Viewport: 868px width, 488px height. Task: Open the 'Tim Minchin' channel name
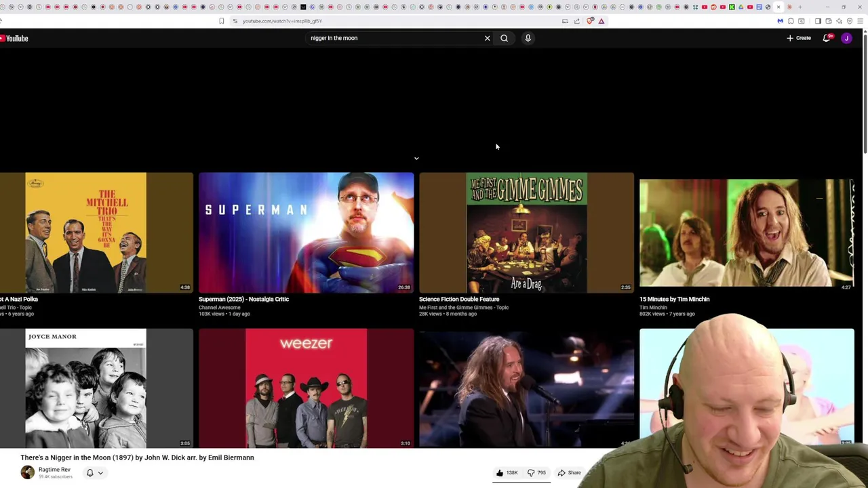(653, 307)
